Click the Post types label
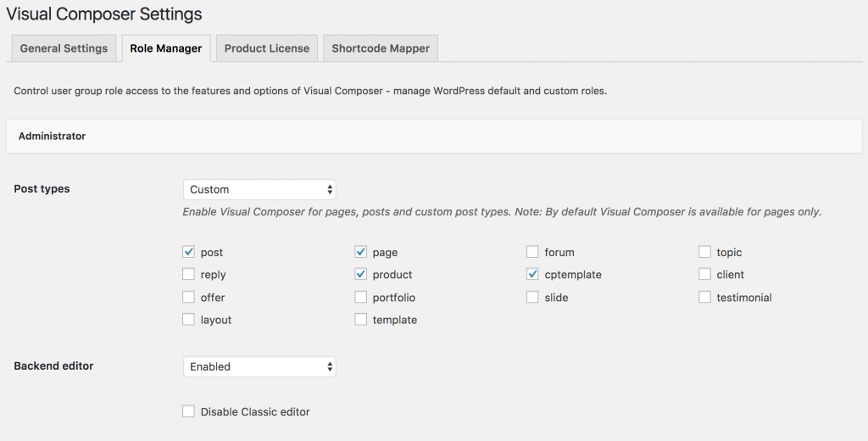Image resolution: width=868 pixels, height=441 pixels. point(42,189)
